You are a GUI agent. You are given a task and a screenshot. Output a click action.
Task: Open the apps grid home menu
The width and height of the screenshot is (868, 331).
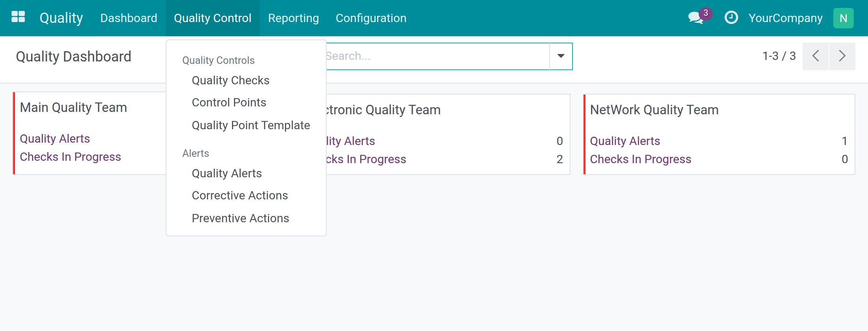[x=18, y=17]
